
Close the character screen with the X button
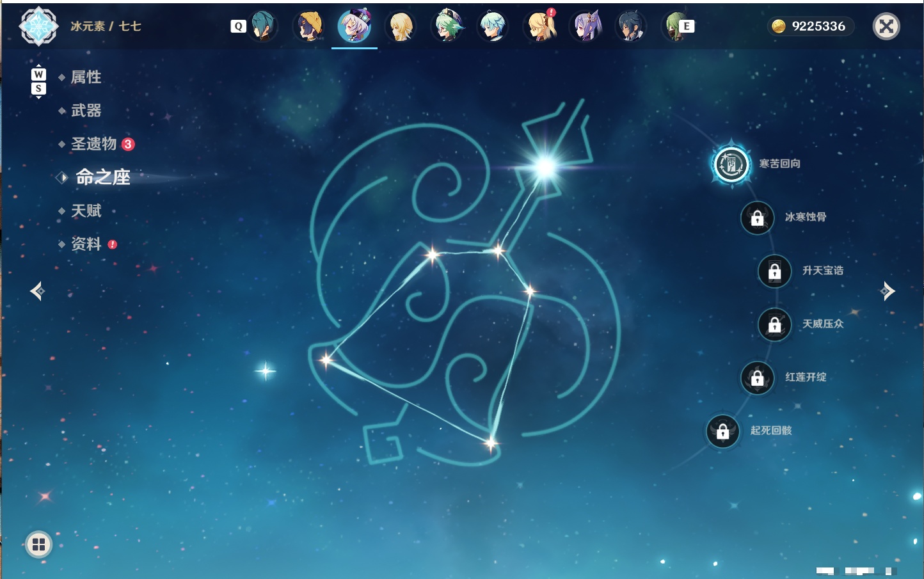tap(886, 26)
